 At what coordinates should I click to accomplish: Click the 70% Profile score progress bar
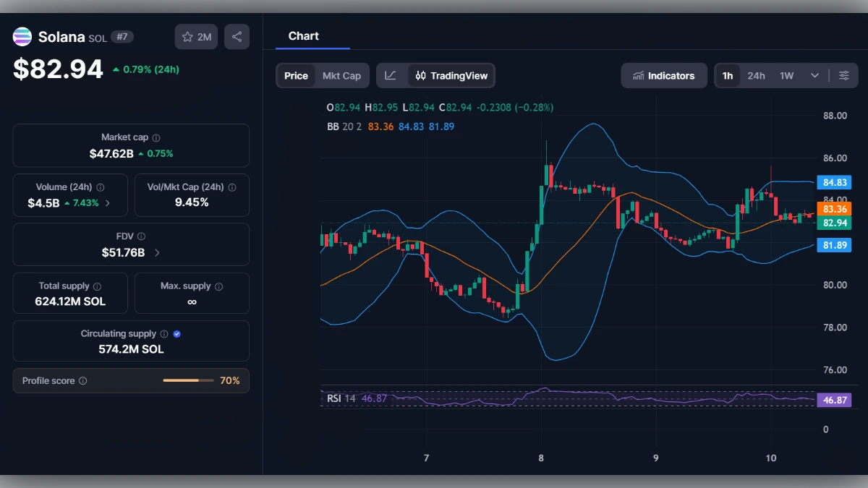point(189,380)
